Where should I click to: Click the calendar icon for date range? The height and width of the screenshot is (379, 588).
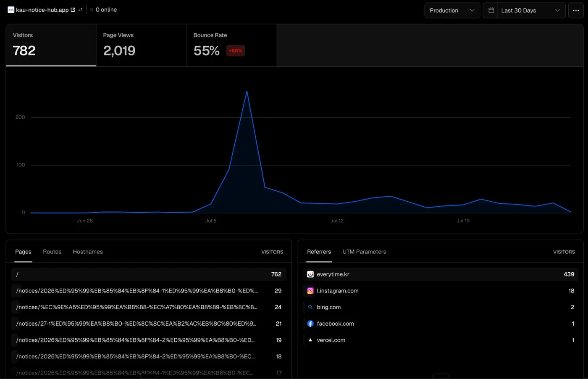[x=491, y=11]
